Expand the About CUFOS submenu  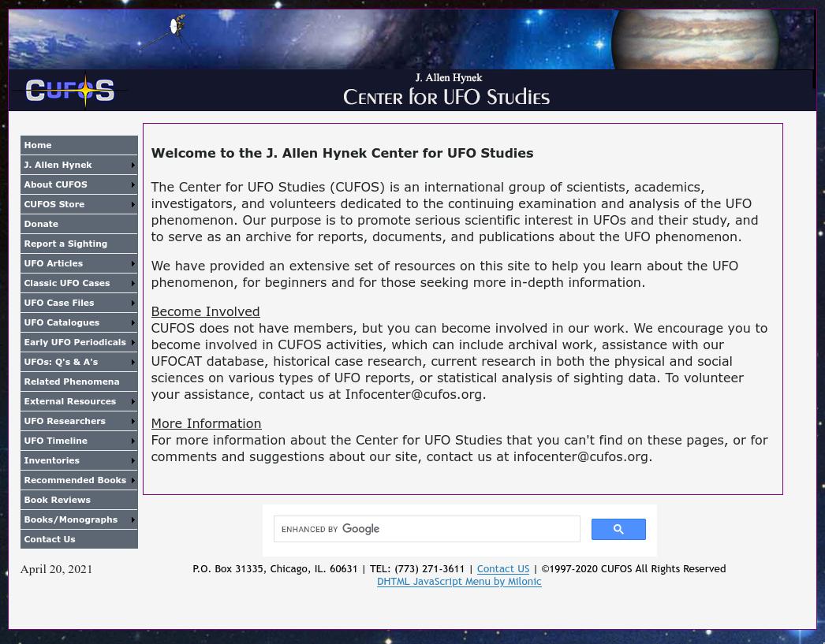pos(132,184)
